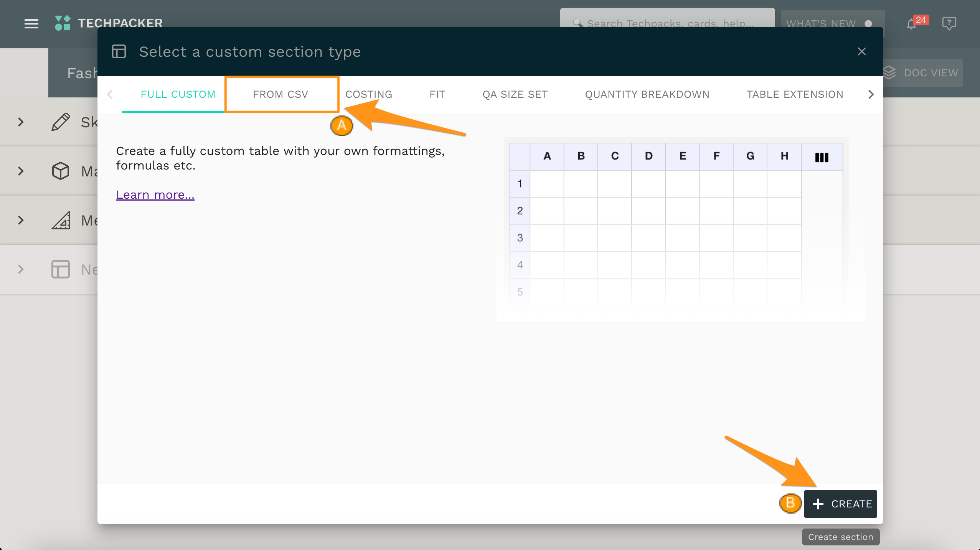The height and width of the screenshot is (550, 980).
Task: Click the ruler Measurements section icon
Action: click(x=61, y=220)
